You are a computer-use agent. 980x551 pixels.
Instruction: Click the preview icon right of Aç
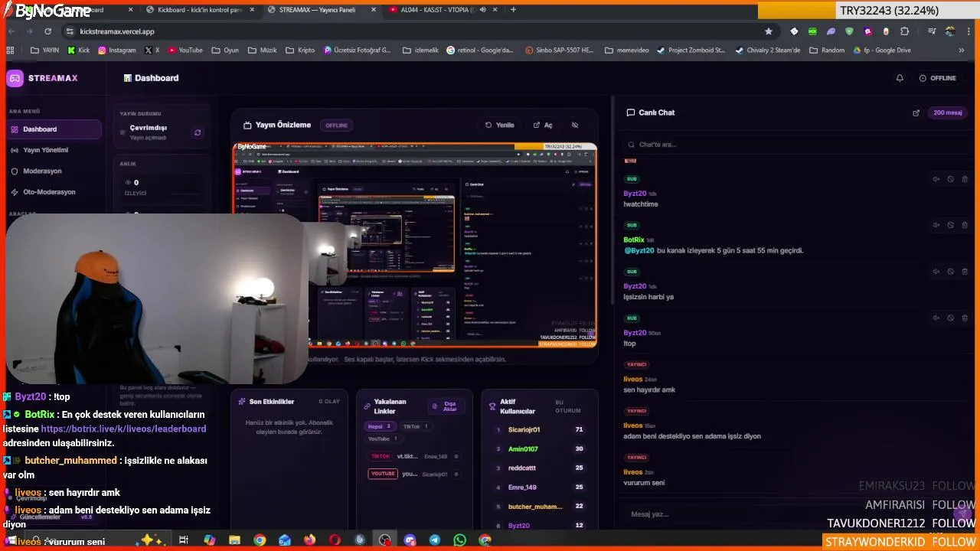(575, 125)
